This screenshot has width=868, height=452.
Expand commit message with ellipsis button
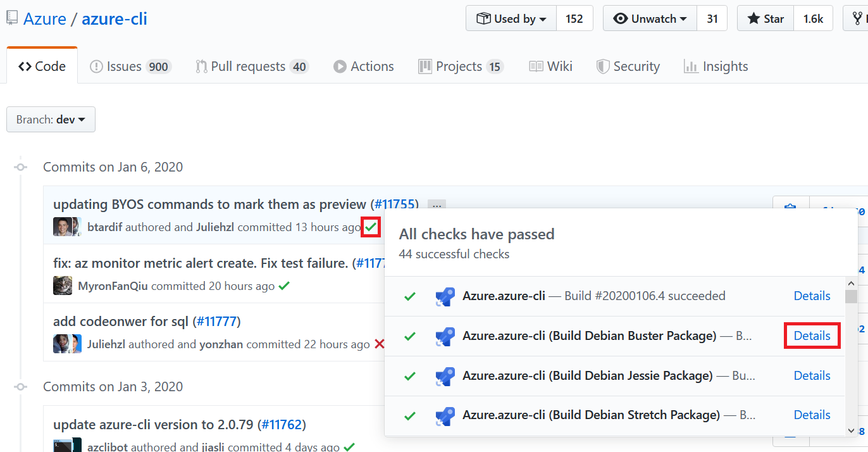click(437, 204)
